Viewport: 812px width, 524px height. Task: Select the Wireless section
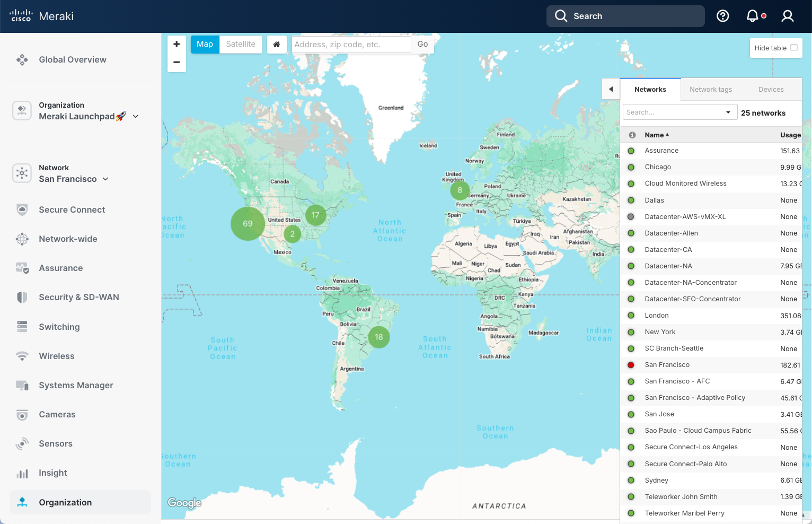pyautogui.click(x=57, y=356)
